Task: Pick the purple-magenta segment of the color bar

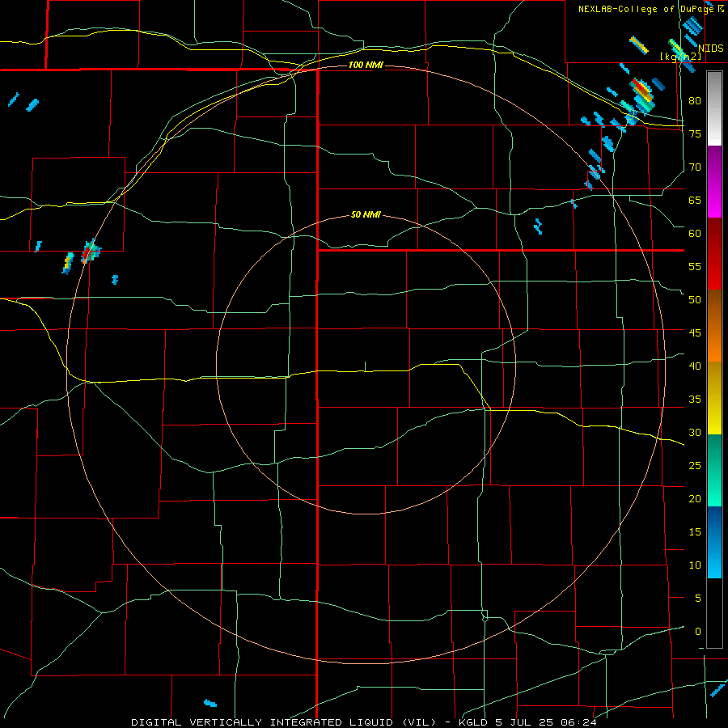Action: pos(714,182)
